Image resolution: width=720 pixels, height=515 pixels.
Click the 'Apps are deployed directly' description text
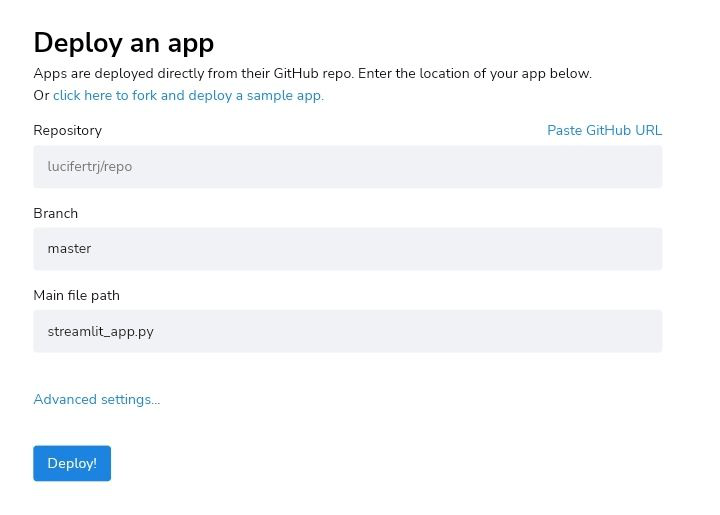point(313,73)
